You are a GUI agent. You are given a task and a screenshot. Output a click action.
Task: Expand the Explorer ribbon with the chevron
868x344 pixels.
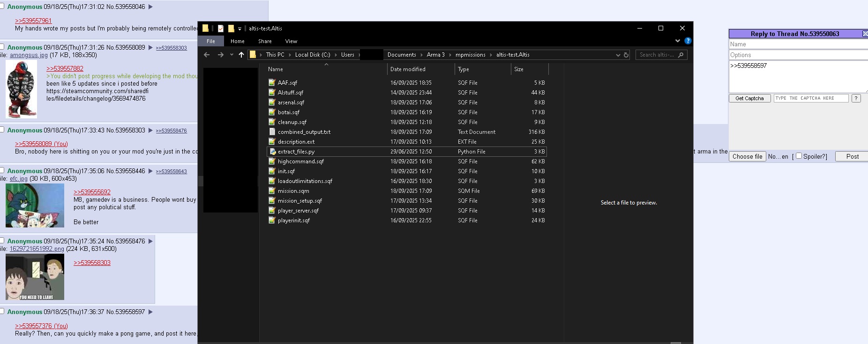point(678,41)
